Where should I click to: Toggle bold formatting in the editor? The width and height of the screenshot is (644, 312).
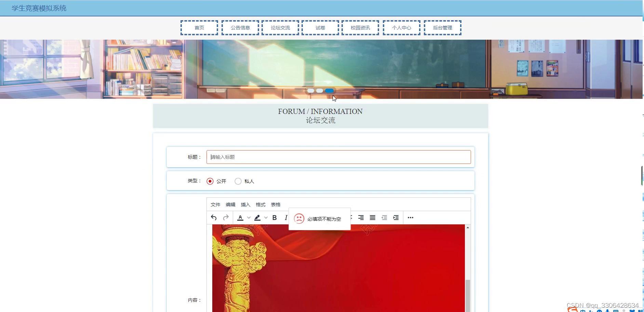pos(274,218)
